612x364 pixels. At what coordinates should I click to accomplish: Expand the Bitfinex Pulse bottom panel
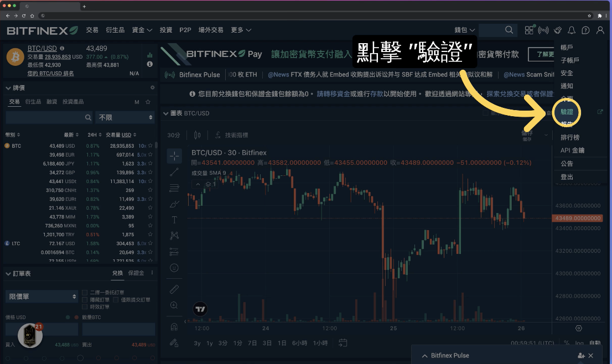(x=424, y=356)
